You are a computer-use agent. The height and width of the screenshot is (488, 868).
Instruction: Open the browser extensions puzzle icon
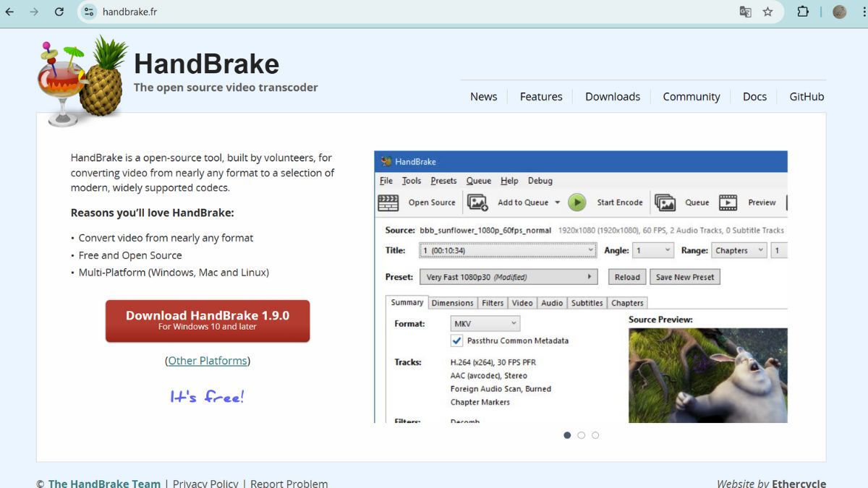coord(803,12)
